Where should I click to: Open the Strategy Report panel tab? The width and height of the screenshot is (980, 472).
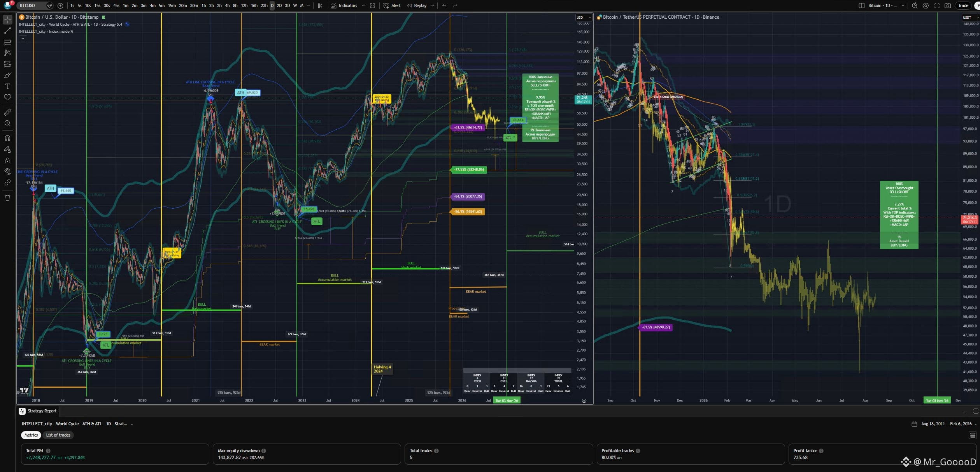[38, 411]
